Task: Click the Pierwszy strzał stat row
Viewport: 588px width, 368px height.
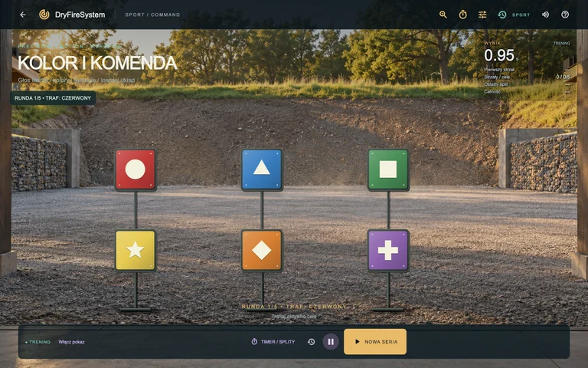Action: [527, 70]
